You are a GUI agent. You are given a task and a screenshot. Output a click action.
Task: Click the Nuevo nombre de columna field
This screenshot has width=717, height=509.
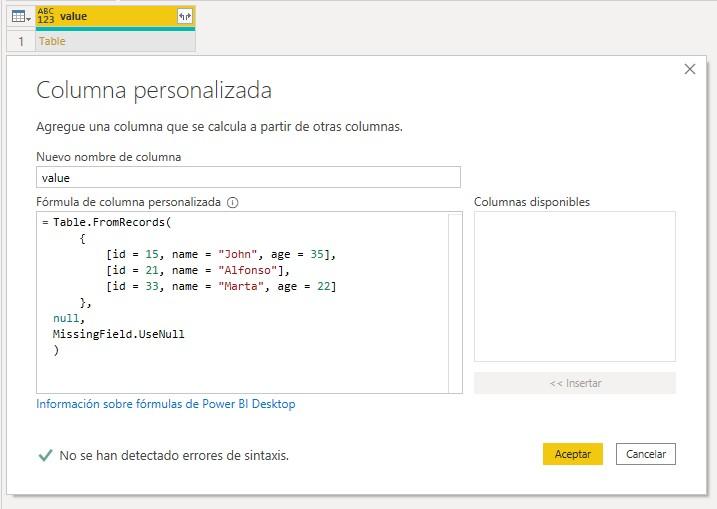248,177
